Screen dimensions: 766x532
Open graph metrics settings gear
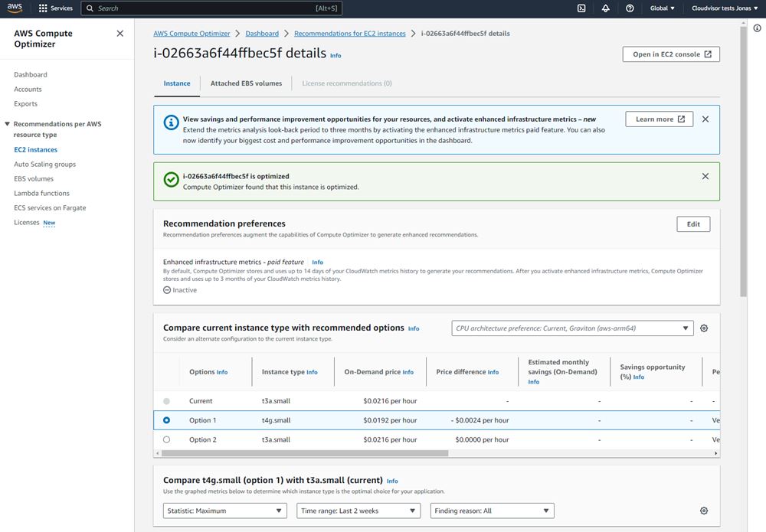pos(704,511)
